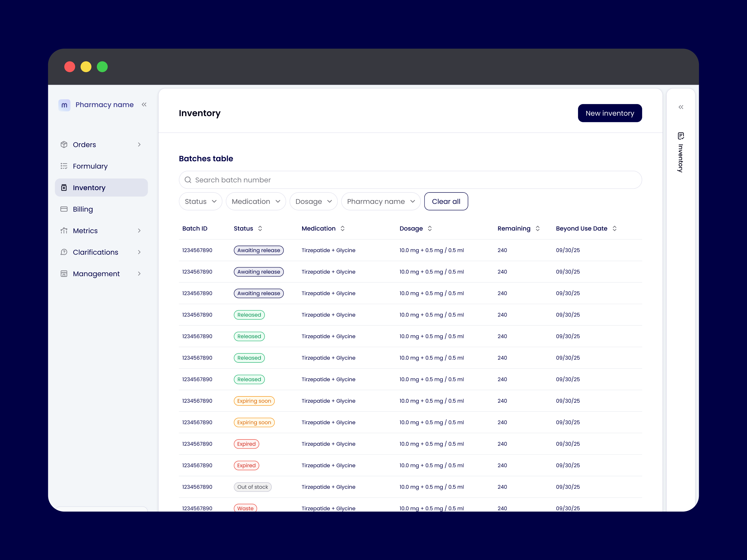Expand the Orders submenu chevron
747x560 pixels.
(139, 145)
